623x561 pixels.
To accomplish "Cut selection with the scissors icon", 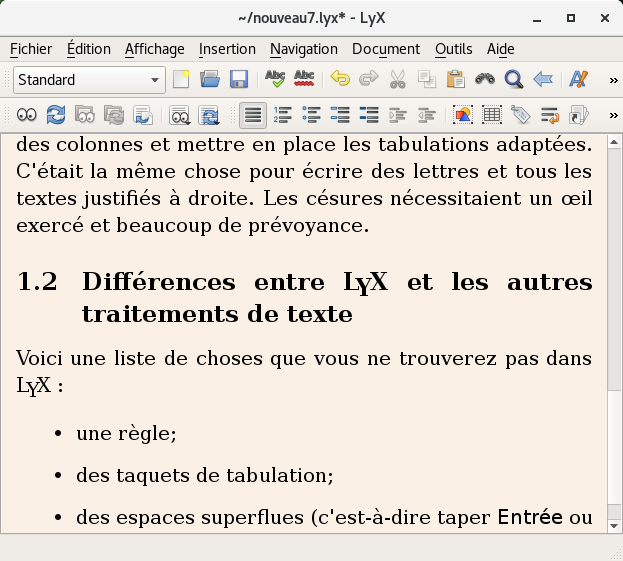I will point(398,79).
